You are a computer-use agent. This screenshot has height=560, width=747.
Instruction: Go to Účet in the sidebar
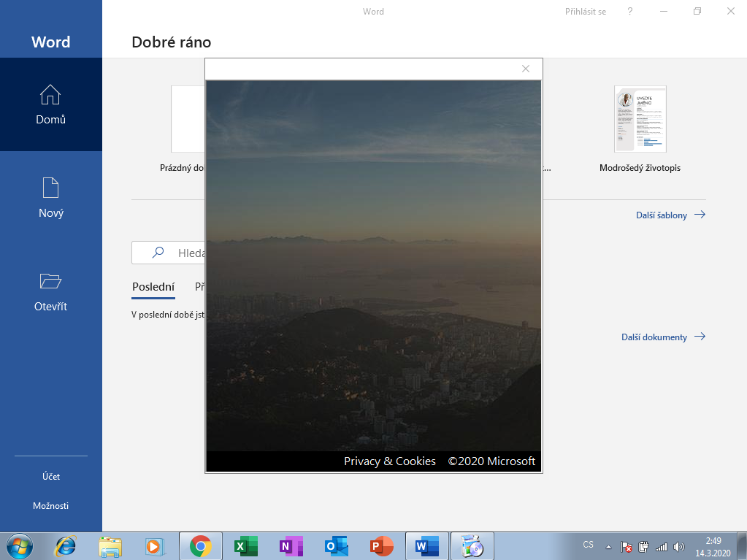(50, 477)
